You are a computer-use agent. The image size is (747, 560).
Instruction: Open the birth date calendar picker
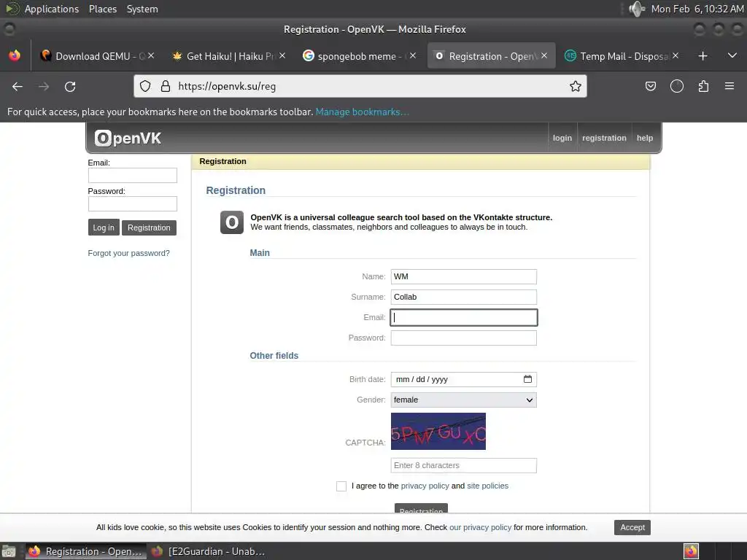(x=528, y=379)
